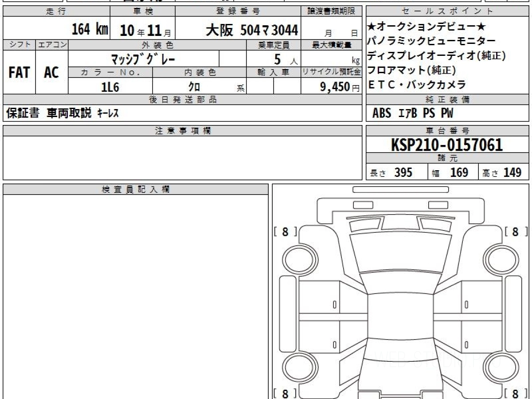
Task: Click the 諸元 header
Action: click(447, 159)
